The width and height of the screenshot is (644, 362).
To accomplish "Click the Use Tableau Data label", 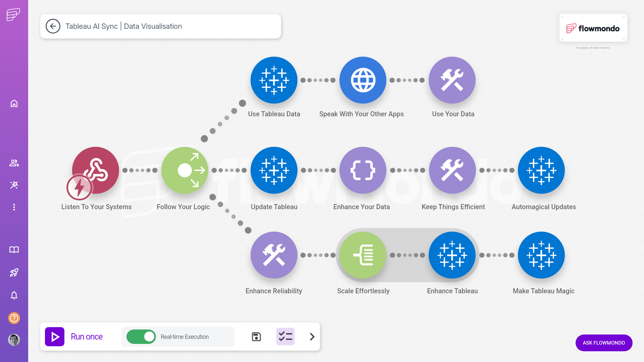I will coord(274,114).
